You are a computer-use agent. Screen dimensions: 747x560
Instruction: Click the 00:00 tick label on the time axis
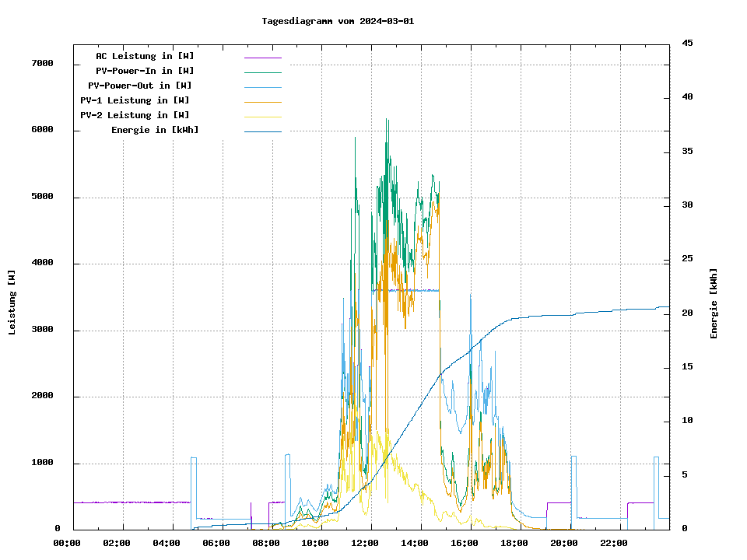pyautogui.click(x=67, y=543)
